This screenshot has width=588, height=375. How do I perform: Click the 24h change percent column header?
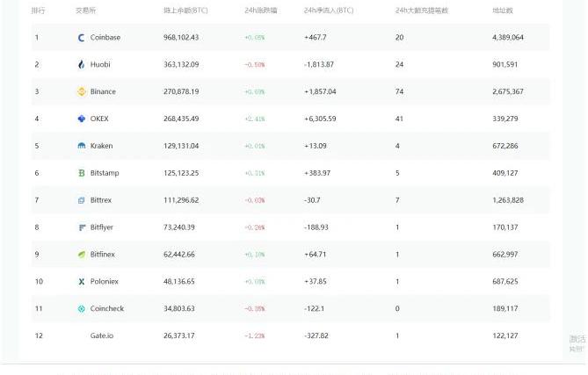[261, 11]
